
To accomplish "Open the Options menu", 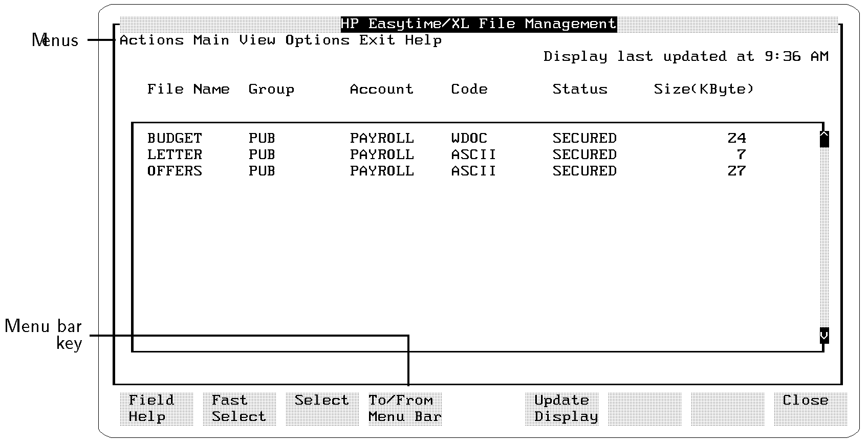I will point(317,40).
